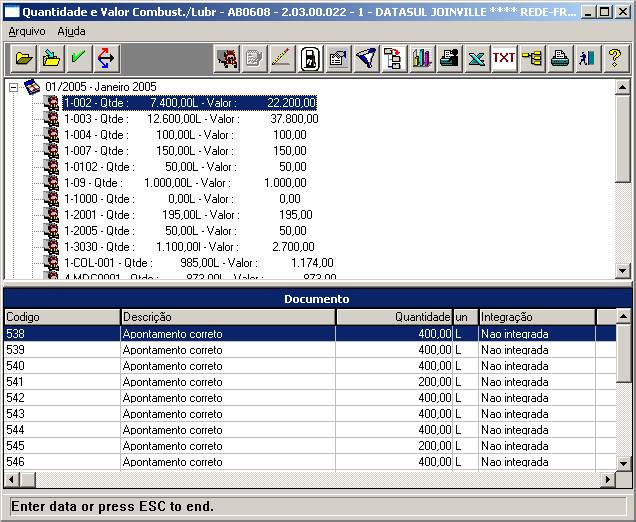Click the tree pane scroll up arrow

(x=623, y=87)
